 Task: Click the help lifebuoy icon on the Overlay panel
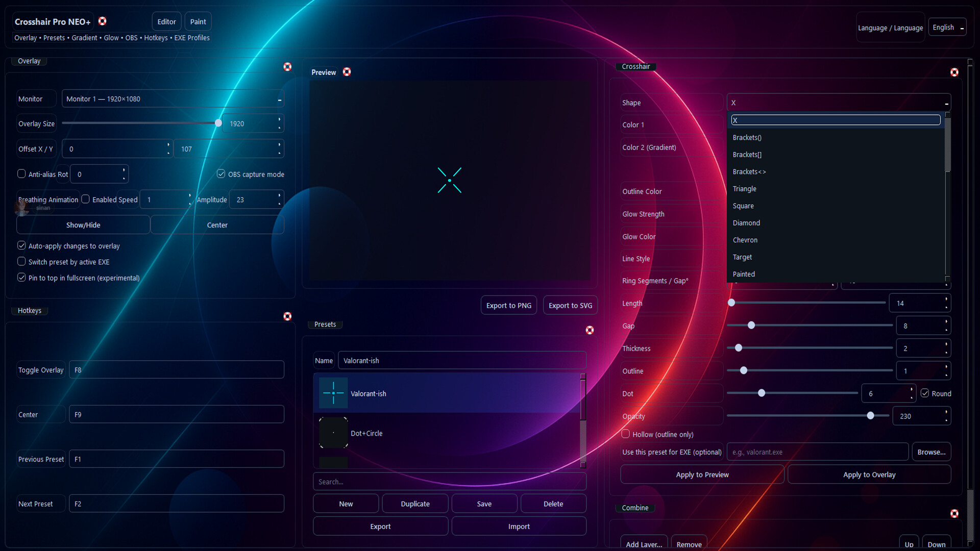[287, 66]
